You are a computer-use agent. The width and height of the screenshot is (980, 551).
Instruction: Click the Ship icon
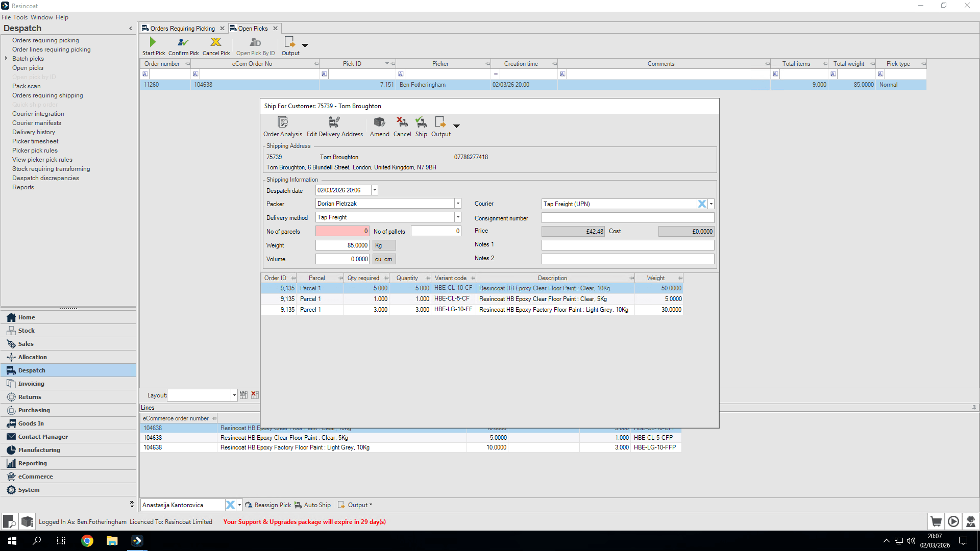click(421, 122)
